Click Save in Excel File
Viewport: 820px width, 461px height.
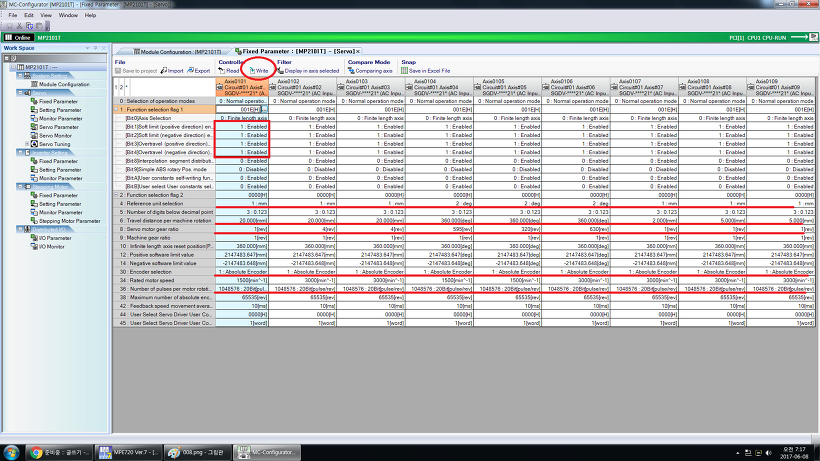pyautogui.click(x=426, y=71)
